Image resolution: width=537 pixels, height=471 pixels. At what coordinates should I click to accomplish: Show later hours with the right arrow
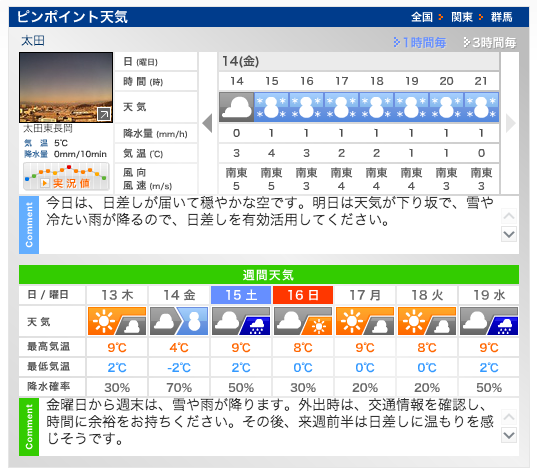tap(510, 123)
